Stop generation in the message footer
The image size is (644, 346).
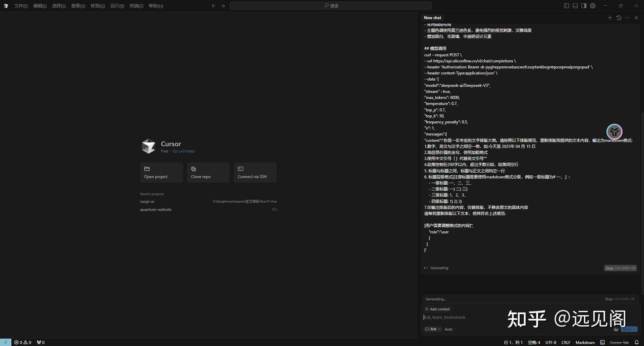click(620, 268)
